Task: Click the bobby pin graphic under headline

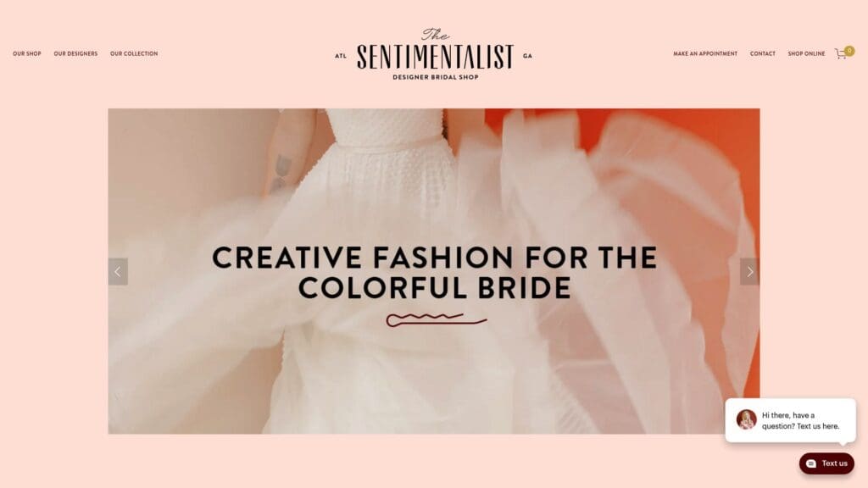Action: tap(437, 319)
